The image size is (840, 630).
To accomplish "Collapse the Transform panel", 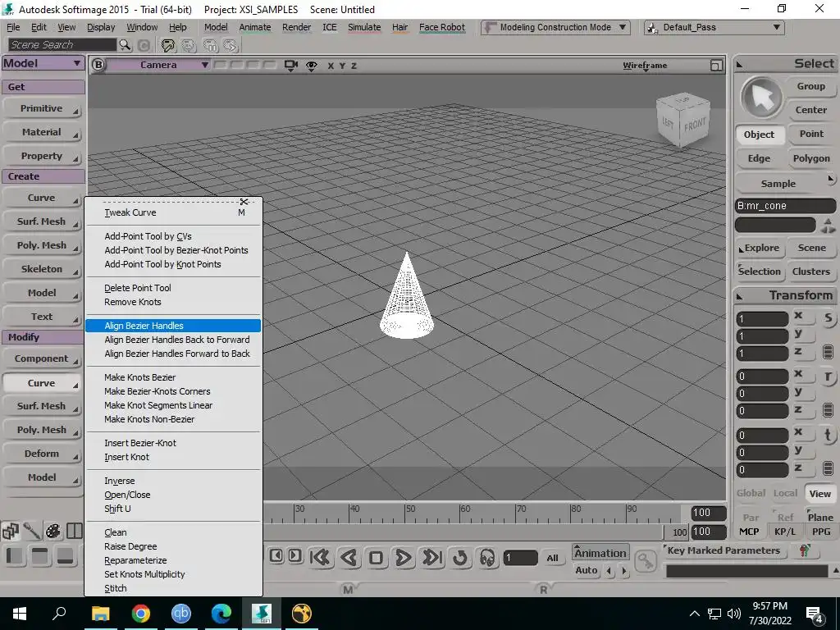I will (740, 296).
